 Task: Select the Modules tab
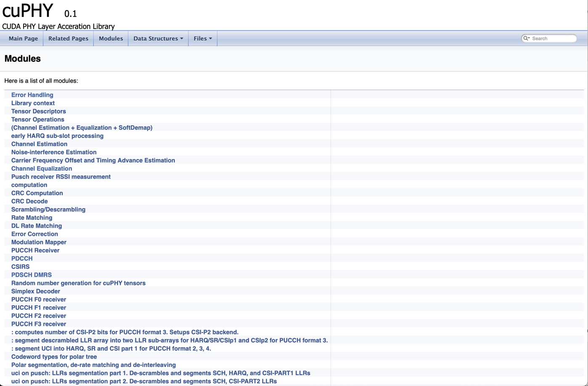pos(111,38)
